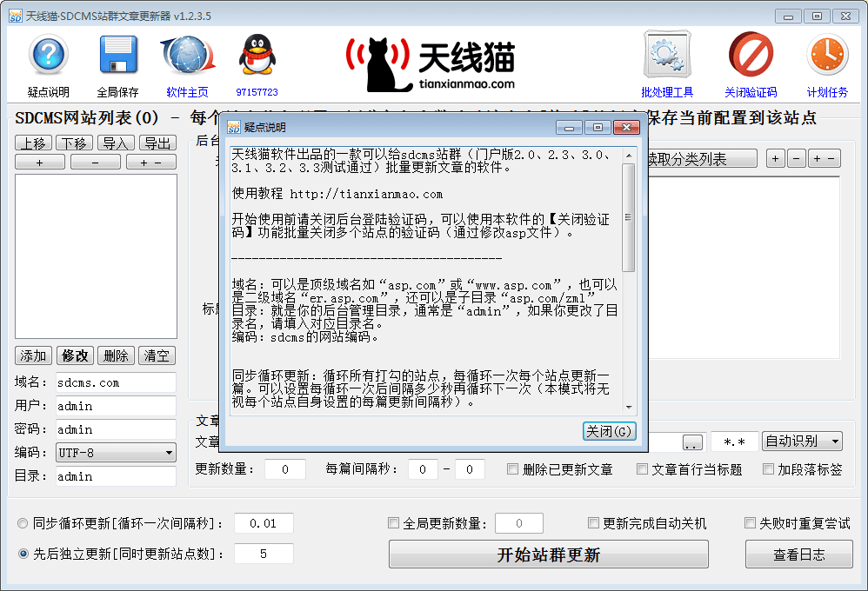Click the 批处理工具 link label
The height and width of the screenshot is (591, 868).
[x=667, y=92]
